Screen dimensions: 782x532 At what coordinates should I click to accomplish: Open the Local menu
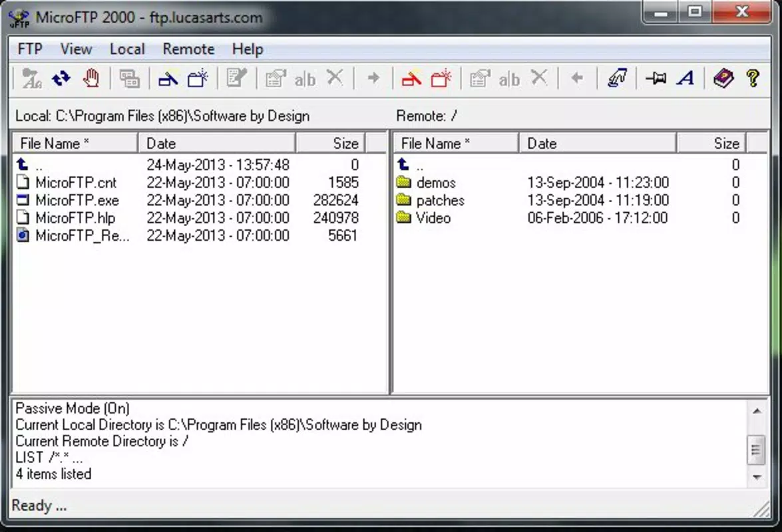pyautogui.click(x=127, y=49)
